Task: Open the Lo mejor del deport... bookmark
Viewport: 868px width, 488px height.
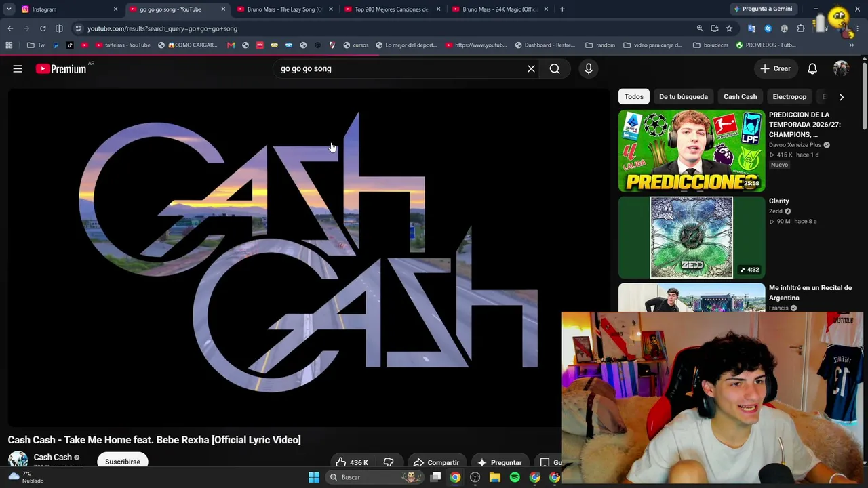Action: pyautogui.click(x=406, y=45)
